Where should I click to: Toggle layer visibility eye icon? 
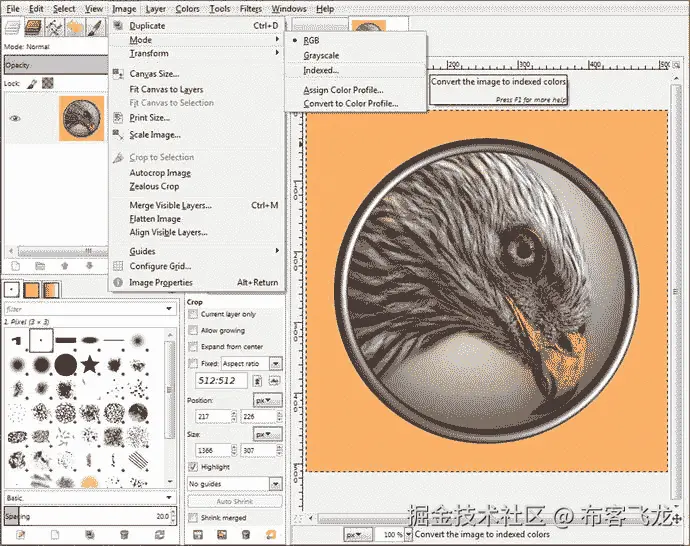pyautogui.click(x=15, y=118)
